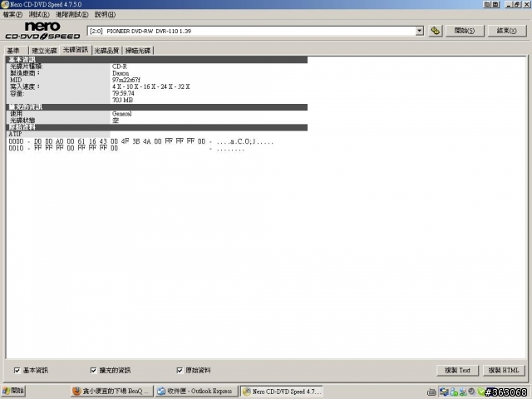Click the Outlook Express envelope taskbar icon

tap(161, 392)
